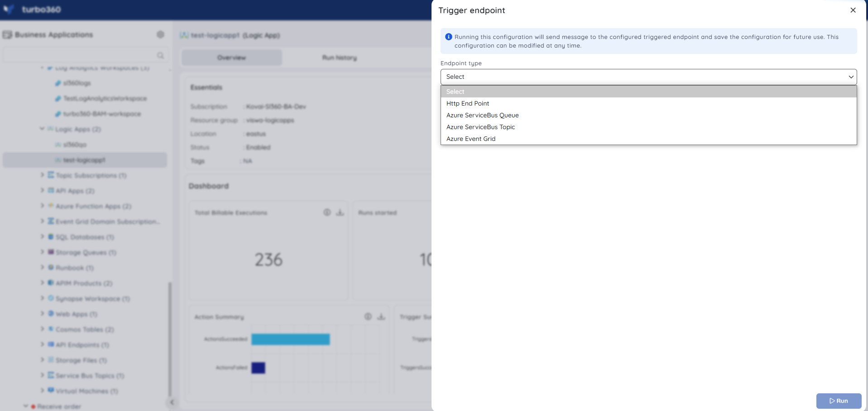The width and height of the screenshot is (868, 411).
Task: Click info icon on Action Summary
Action: tap(368, 316)
